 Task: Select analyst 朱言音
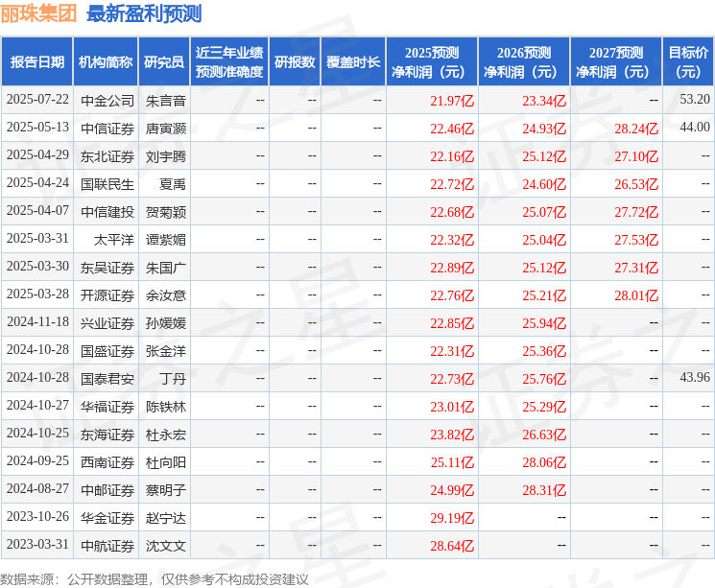pos(165,101)
